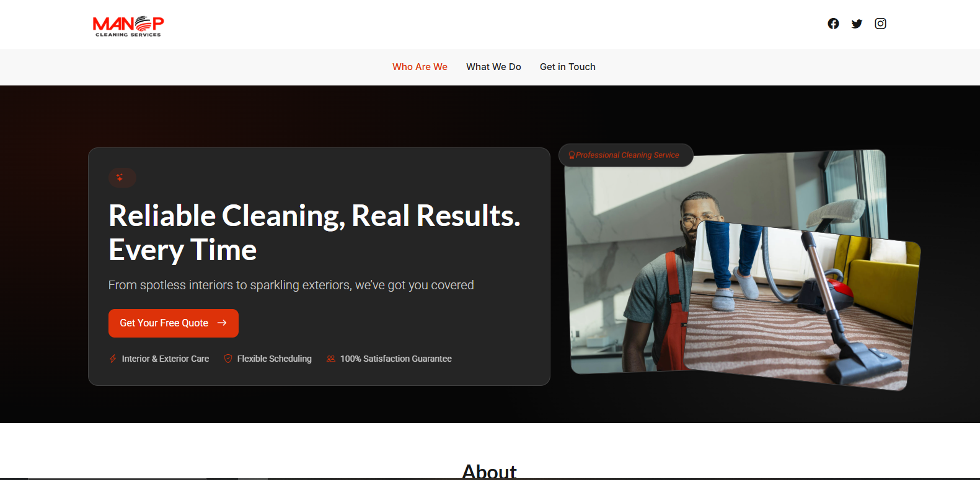Open the vacuum cleaner carpet photo
The height and width of the screenshot is (480, 980).
802,306
